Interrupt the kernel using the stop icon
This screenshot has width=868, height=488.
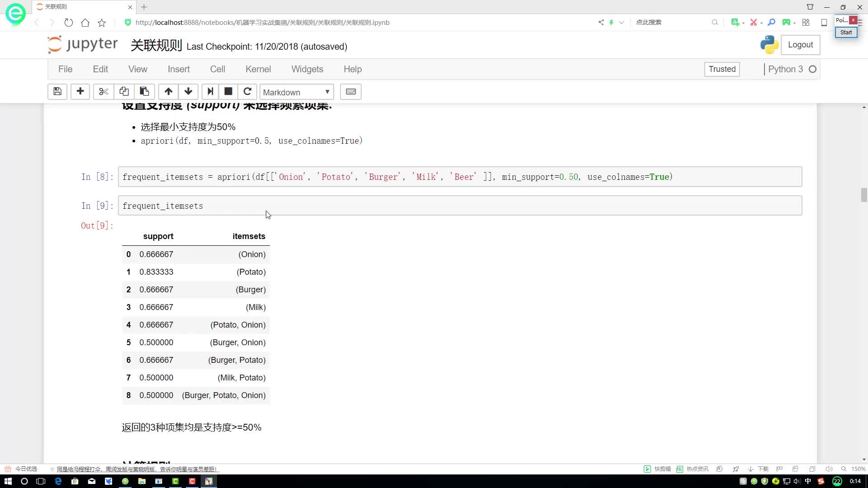coord(228,92)
